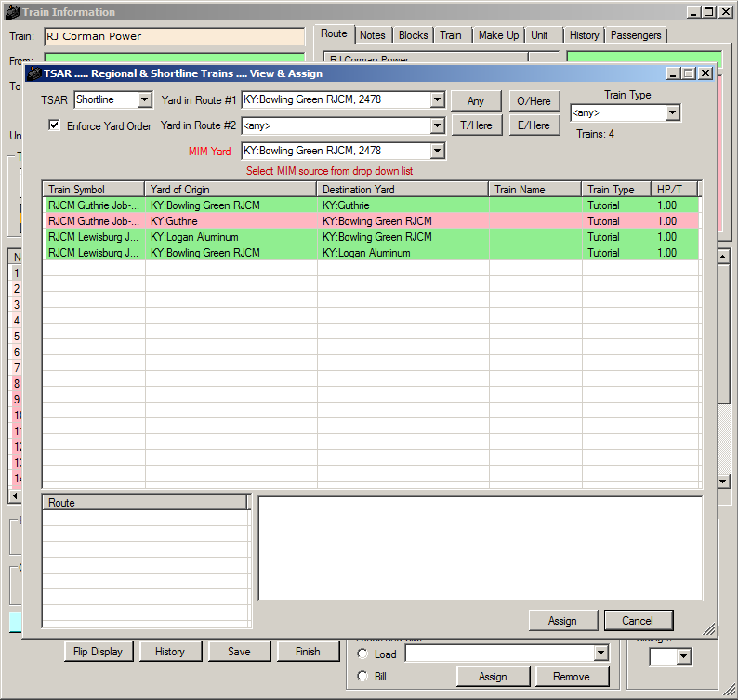Select the row originating at KY:Logan Aluminum

(x=371, y=237)
